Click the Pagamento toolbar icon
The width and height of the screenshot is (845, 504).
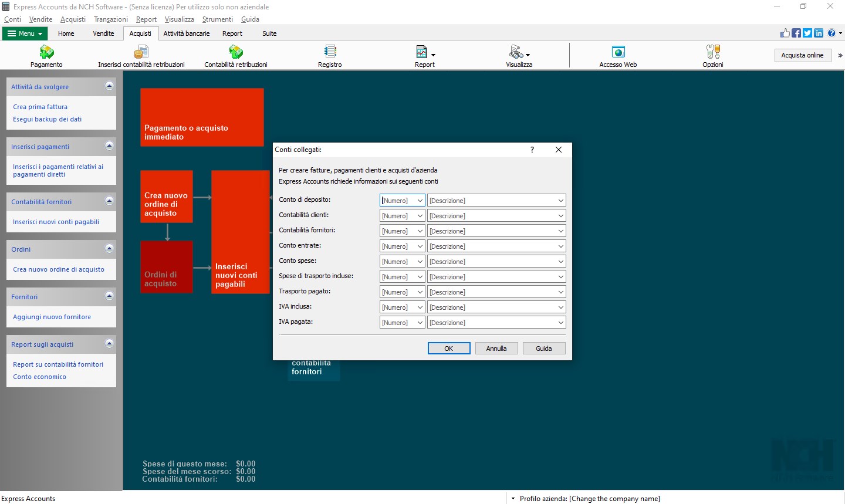pos(46,56)
